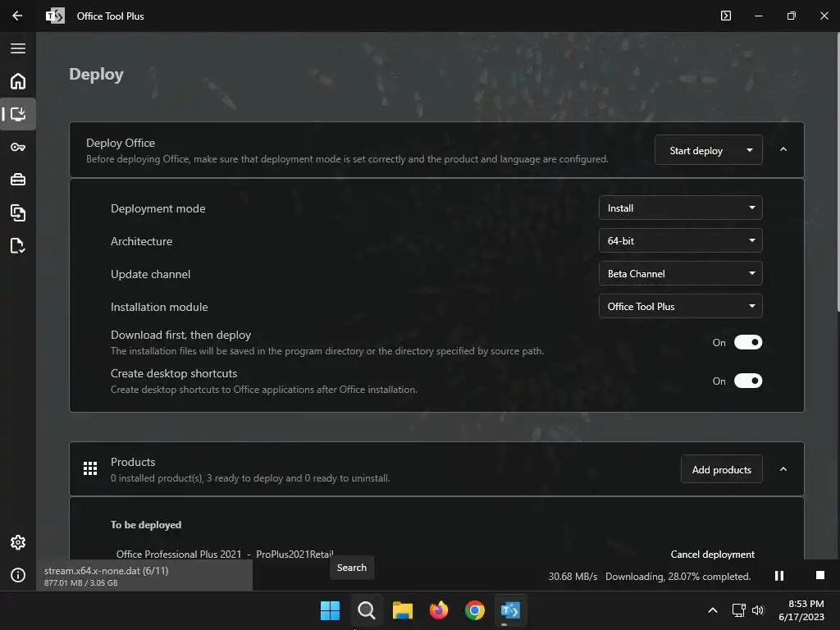Stop the download
This screenshot has height=630, width=840.
819,575
